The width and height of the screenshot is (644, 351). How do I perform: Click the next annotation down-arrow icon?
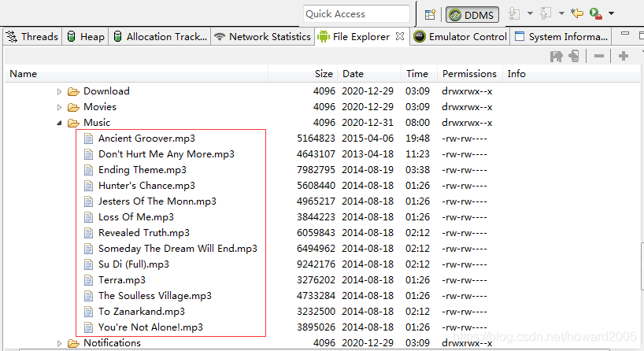[514, 13]
